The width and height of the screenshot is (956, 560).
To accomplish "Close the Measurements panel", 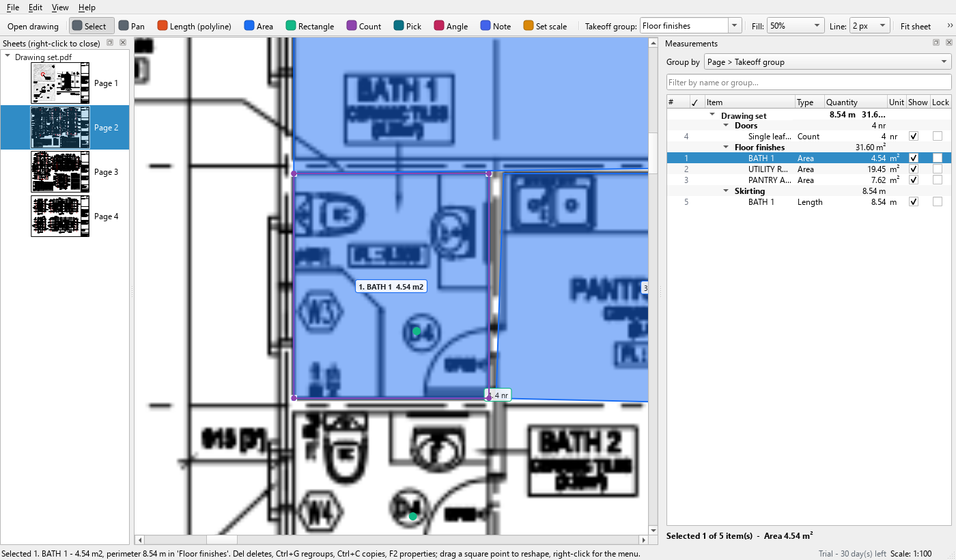I will [949, 42].
